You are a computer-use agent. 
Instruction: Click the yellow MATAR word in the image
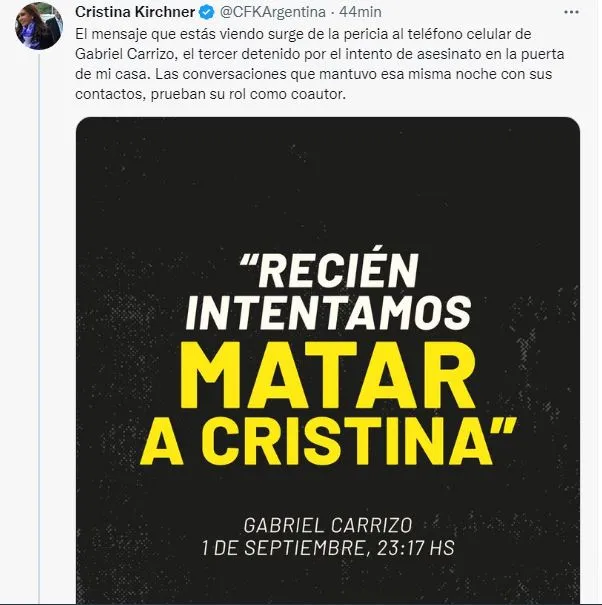[327, 375]
